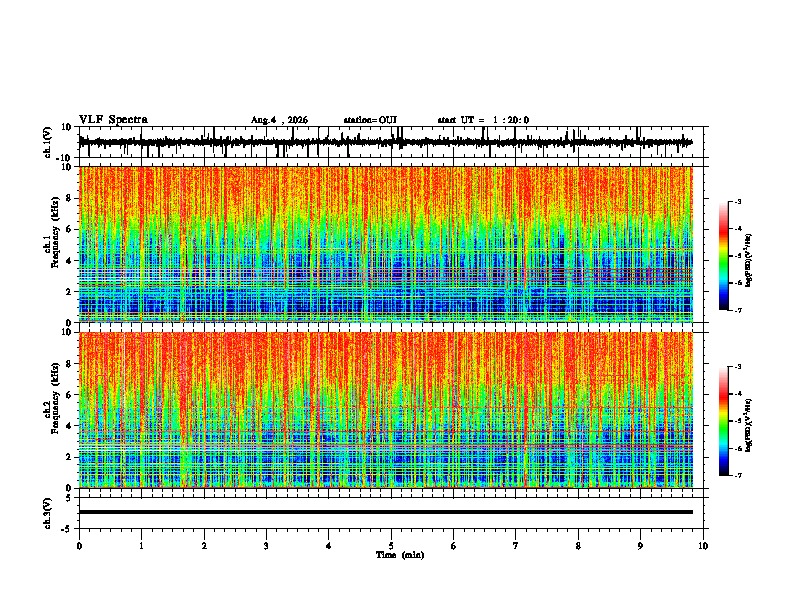792x612 pixels.
Task: Click the ch.1 color bar log(PSD) label
Action: coord(749,261)
